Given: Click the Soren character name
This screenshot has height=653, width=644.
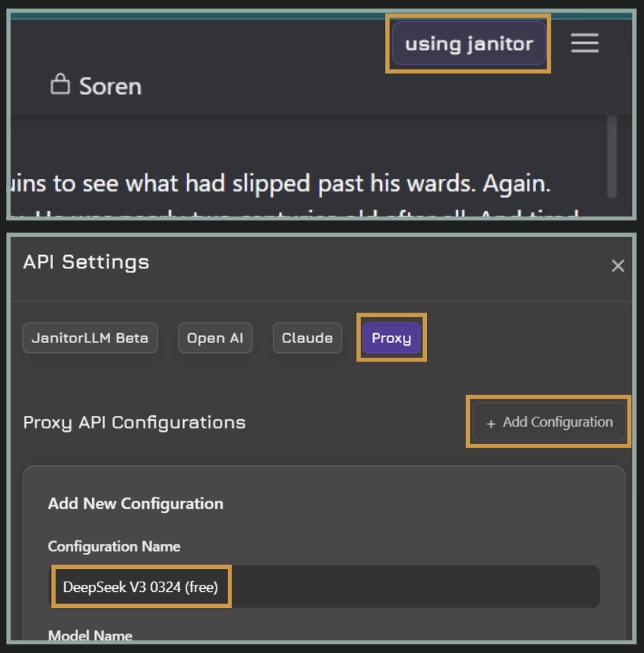Looking at the screenshot, I should tap(110, 86).
